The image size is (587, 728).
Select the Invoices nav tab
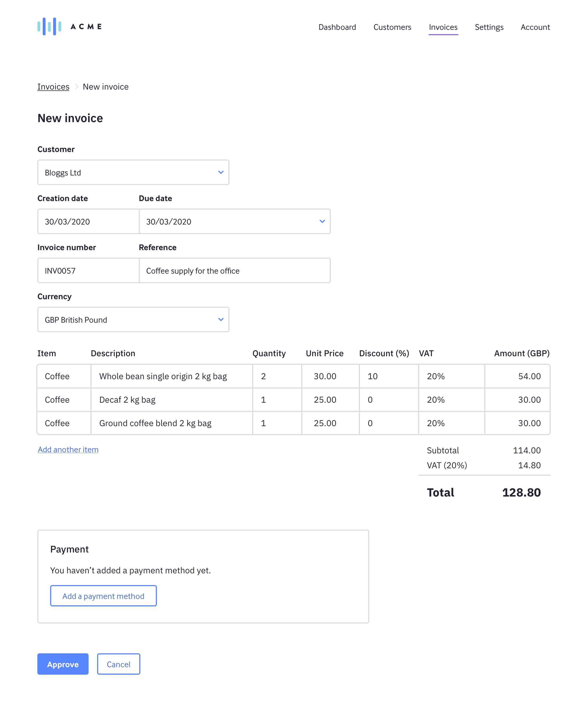(x=443, y=27)
